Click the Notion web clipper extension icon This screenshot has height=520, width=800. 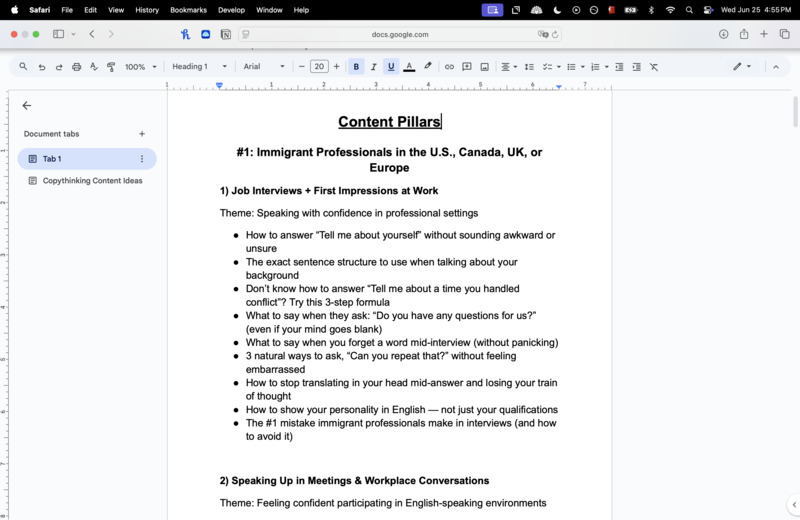point(226,34)
